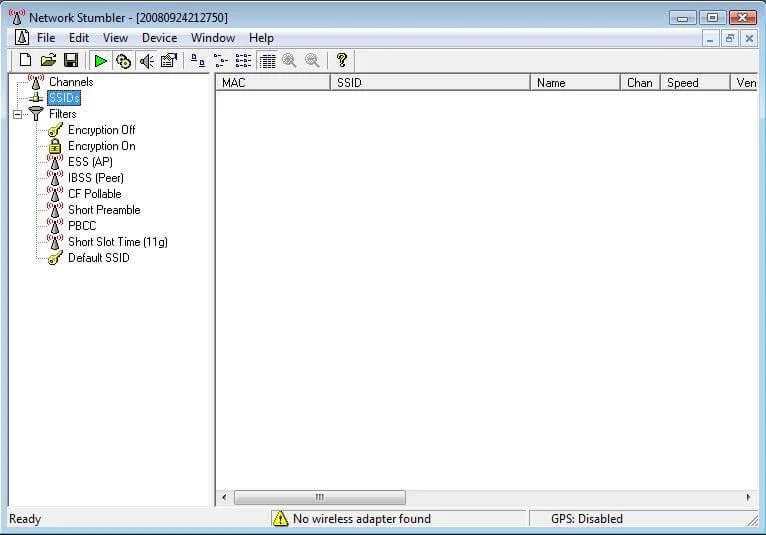Open the Edit menu
The image size is (766, 535).
(79, 38)
